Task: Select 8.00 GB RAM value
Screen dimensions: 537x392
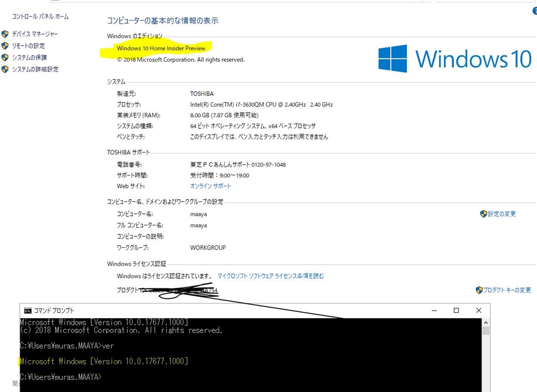Action: point(224,115)
